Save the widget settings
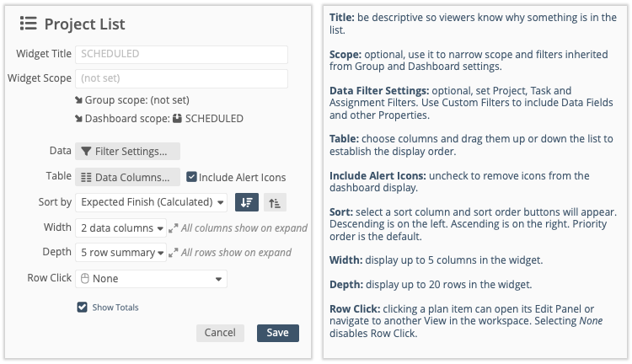 277,333
